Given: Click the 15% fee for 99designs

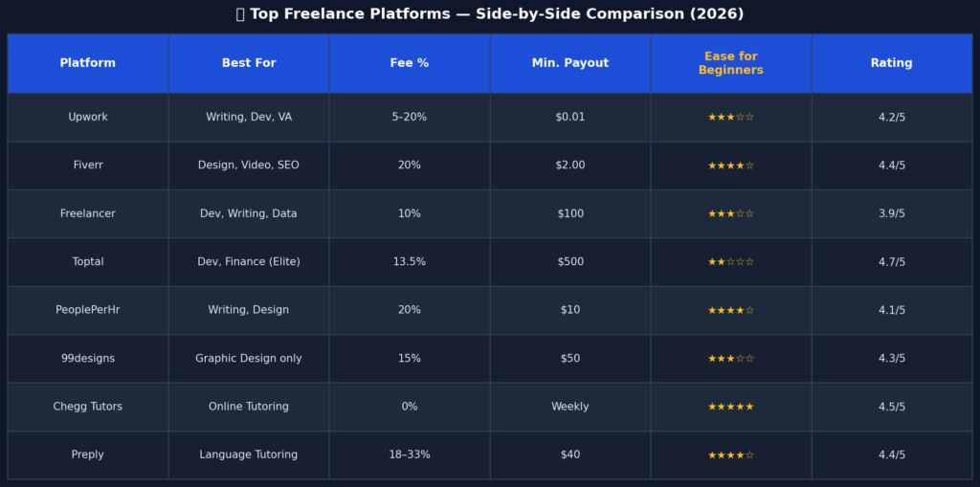Looking at the screenshot, I should click(x=410, y=358).
